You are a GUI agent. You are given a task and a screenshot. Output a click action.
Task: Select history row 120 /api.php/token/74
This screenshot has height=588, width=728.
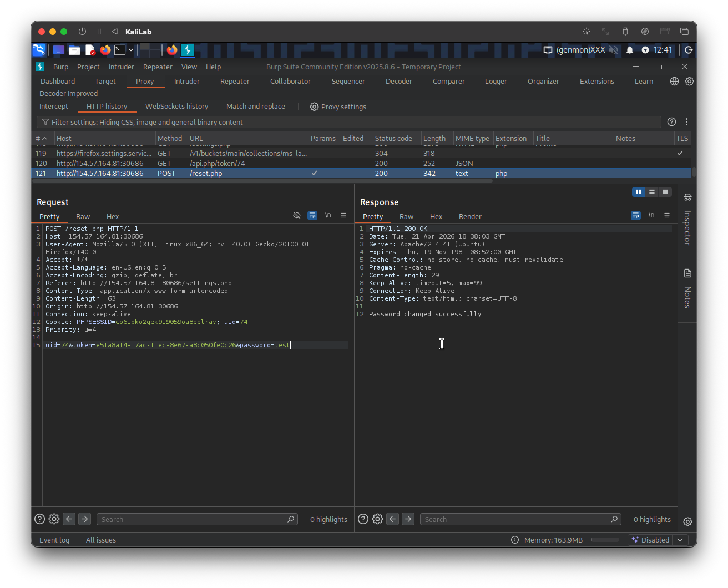[x=361, y=163]
